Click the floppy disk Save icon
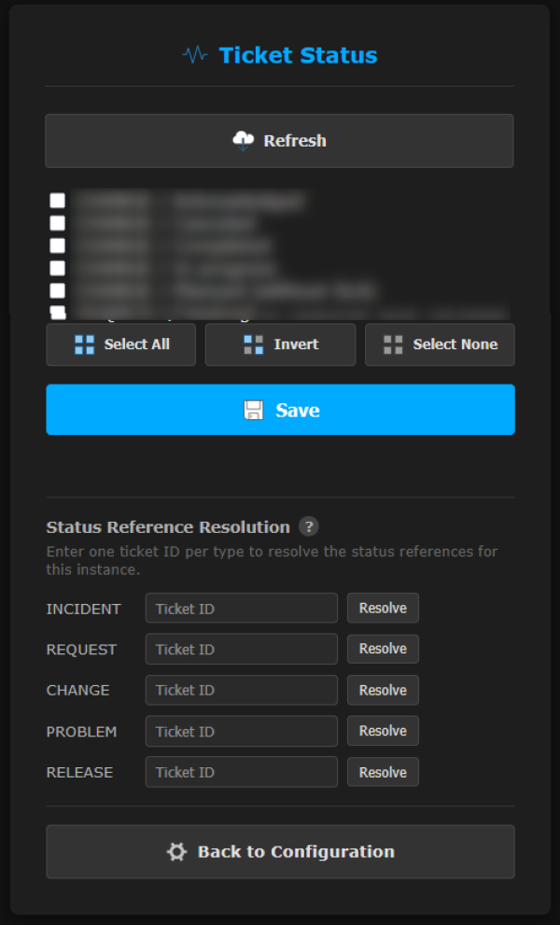Screen dimensions: 560x925 coord(254,410)
